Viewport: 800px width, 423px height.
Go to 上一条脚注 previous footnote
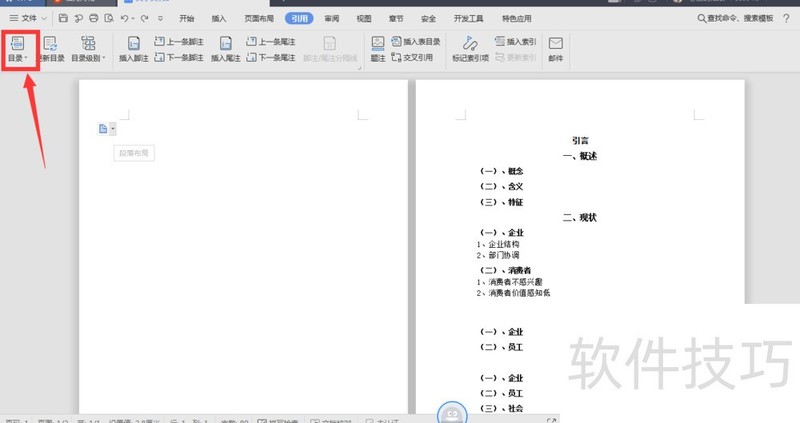178,41
